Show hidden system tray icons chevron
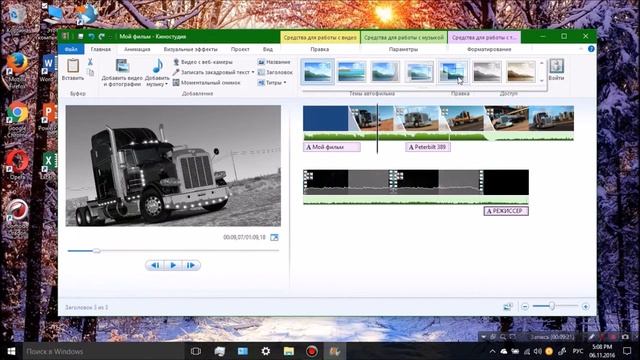This screenshot has width=640, height=360. [493, 351]
